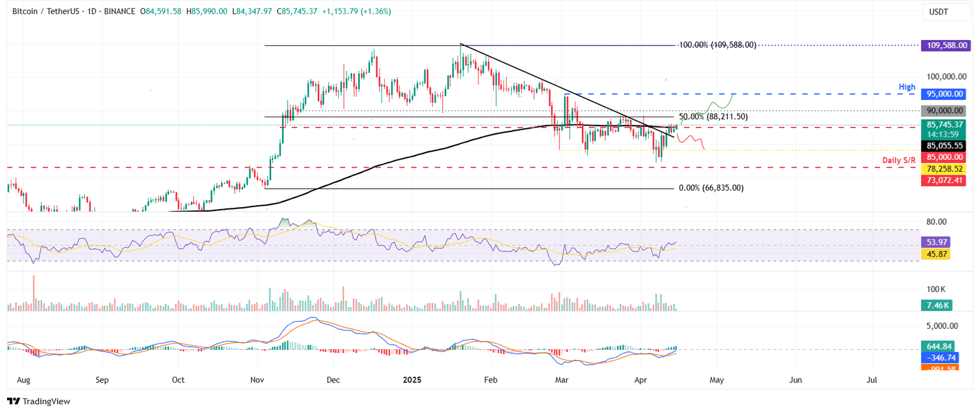This screenshot has height=413, width=980.
Task: Click the yellow 78,258.52 price label
Action: tap(944, 170)
